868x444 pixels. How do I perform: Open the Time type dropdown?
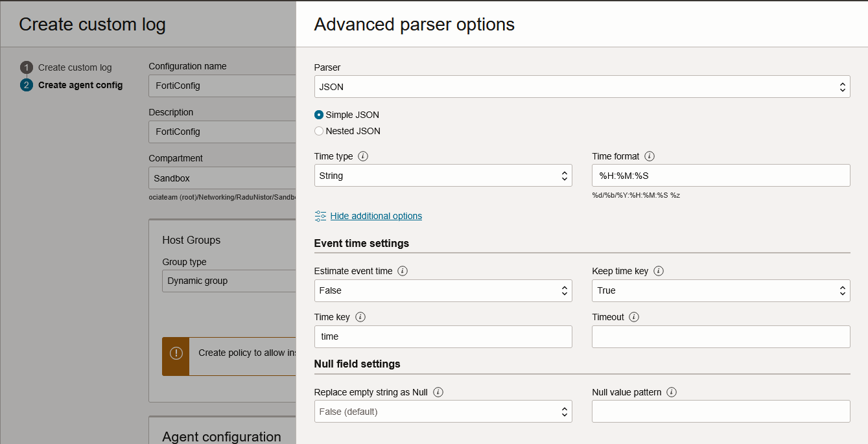(x=443, y=176)
